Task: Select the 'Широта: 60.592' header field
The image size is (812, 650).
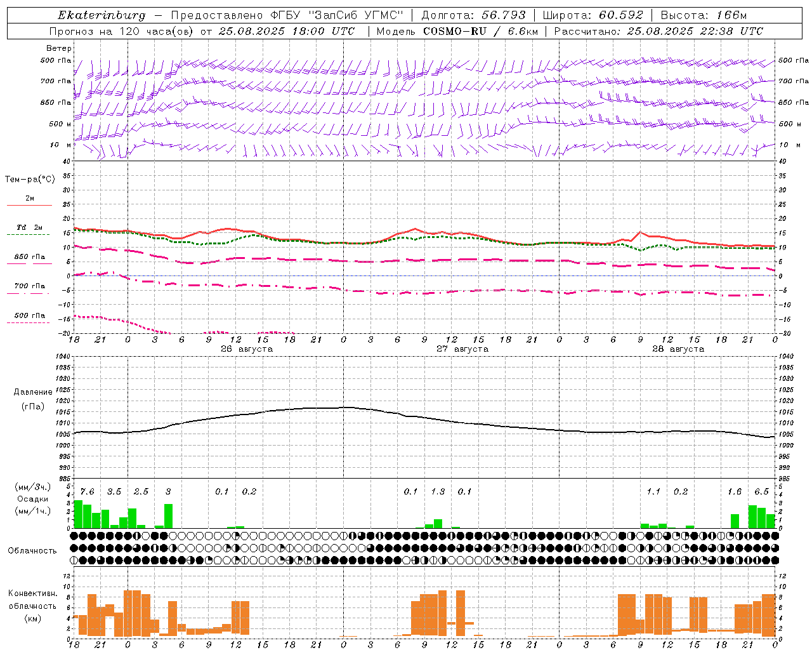Action: [593, 15]
